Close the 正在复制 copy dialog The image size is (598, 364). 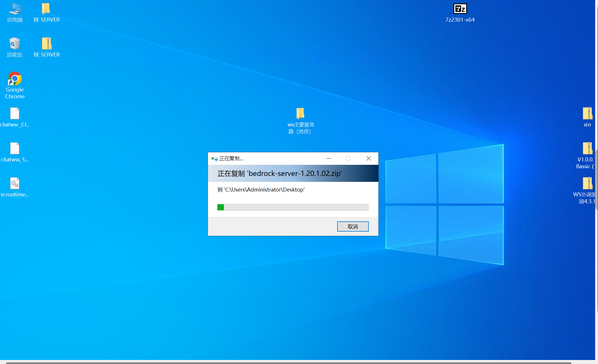click(368, 159)
